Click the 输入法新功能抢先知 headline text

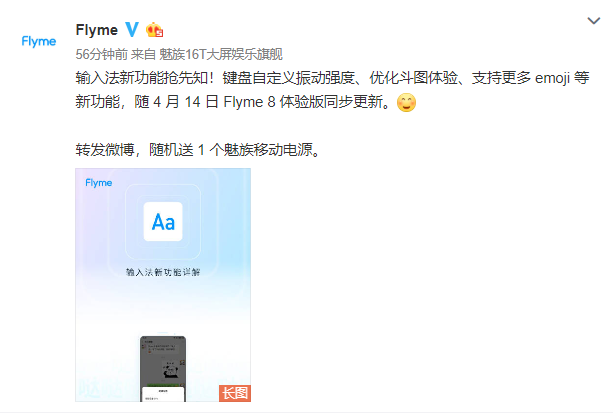[141, 78]
